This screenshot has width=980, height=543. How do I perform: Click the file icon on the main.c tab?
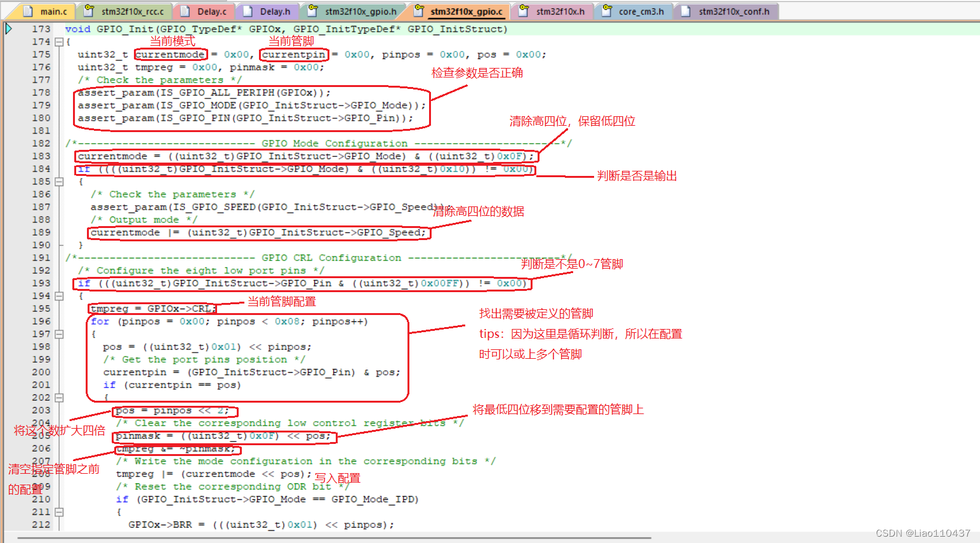point(26,11)
